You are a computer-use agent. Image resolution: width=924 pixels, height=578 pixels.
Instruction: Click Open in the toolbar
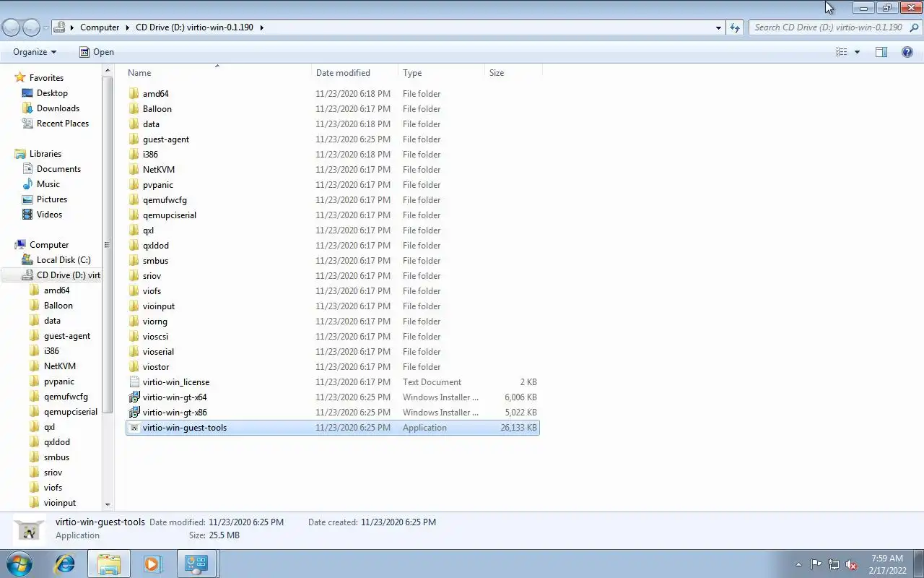96,52
